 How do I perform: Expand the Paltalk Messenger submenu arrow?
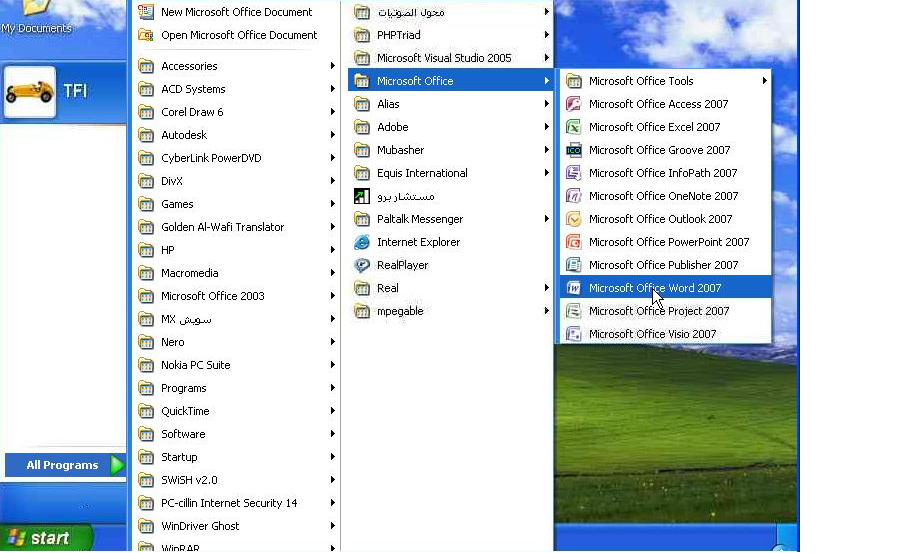point(546,219)
